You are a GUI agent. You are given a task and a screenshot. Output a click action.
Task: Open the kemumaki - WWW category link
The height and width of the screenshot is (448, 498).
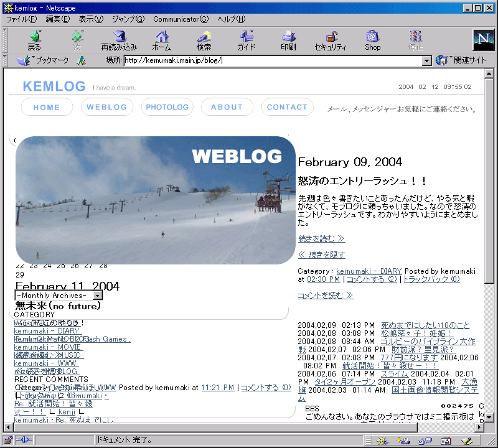[x=45, y=363]
